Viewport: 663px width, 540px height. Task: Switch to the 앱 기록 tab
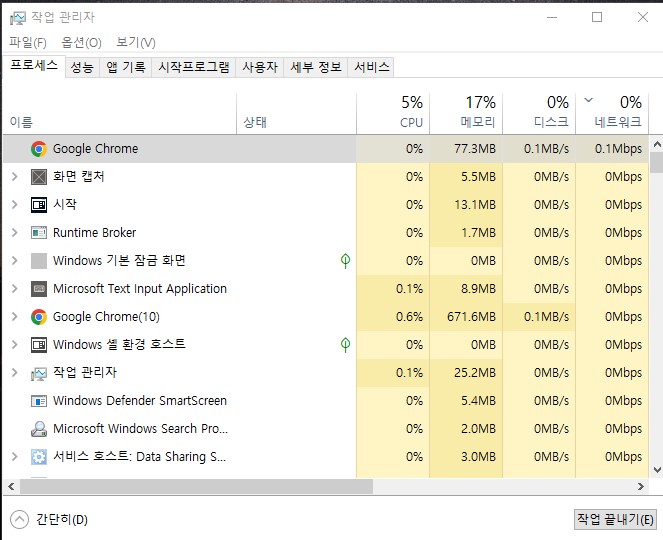point(126,67)
